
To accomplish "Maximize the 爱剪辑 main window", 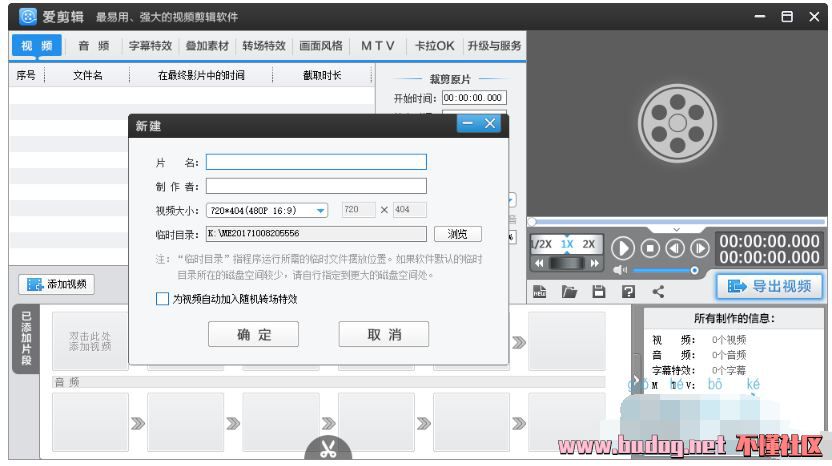I will click(x=787, y=16).
